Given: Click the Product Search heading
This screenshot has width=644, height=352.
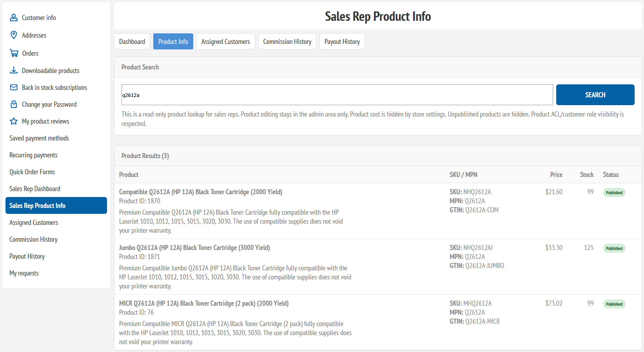Looking at the screenshot, I should tap(140, 67).
